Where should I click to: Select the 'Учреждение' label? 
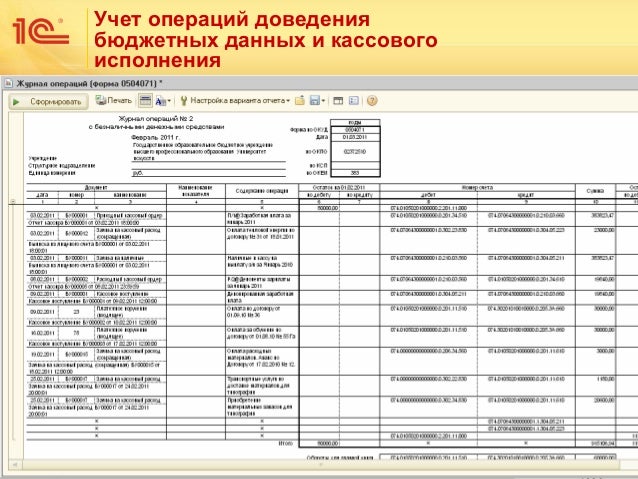[43, 158]
